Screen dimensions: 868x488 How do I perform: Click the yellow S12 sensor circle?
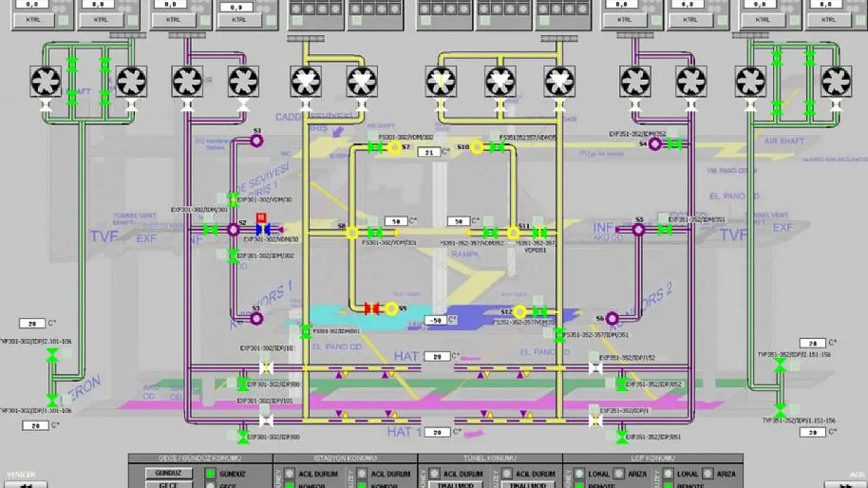(519, 312)
